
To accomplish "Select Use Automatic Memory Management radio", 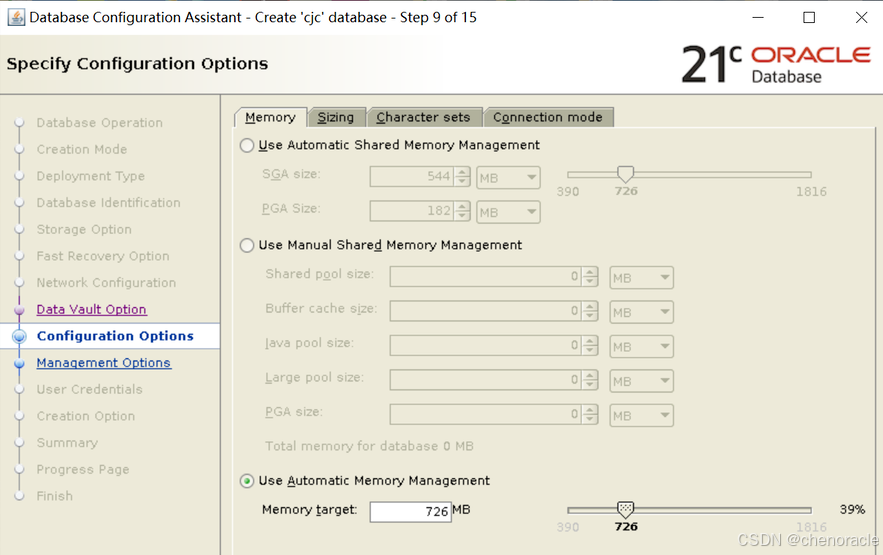I will click(x=247, y=481).
